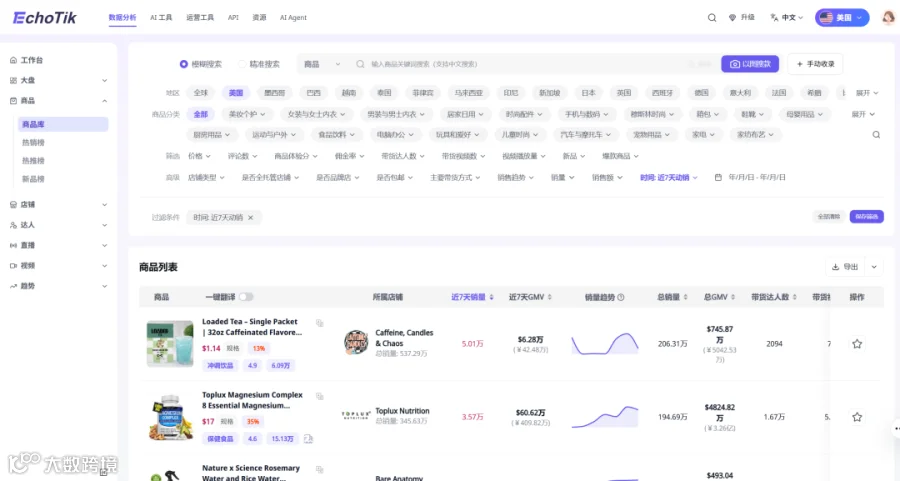Image resolution: width=900 pixels, height=481 pixels.
Task: Click the search icon in keyword field
Action: pyautogui.click(x=360, y=64)
